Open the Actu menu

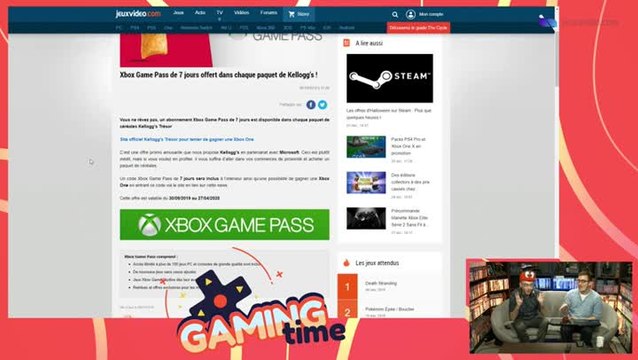(200, 13)
